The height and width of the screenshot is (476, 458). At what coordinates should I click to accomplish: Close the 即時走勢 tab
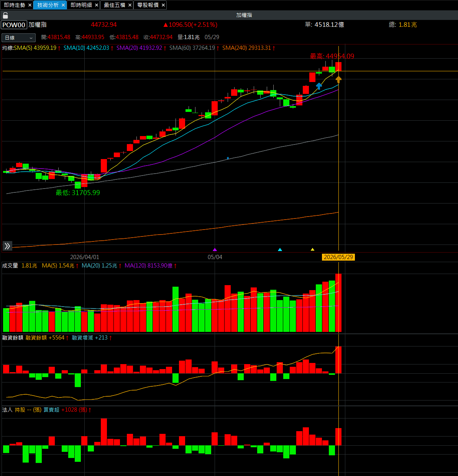coord(30,5)
